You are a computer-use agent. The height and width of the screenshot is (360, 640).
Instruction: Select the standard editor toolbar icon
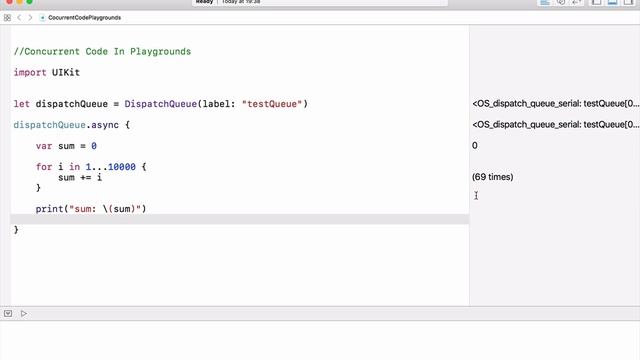[x=545, y=2]
